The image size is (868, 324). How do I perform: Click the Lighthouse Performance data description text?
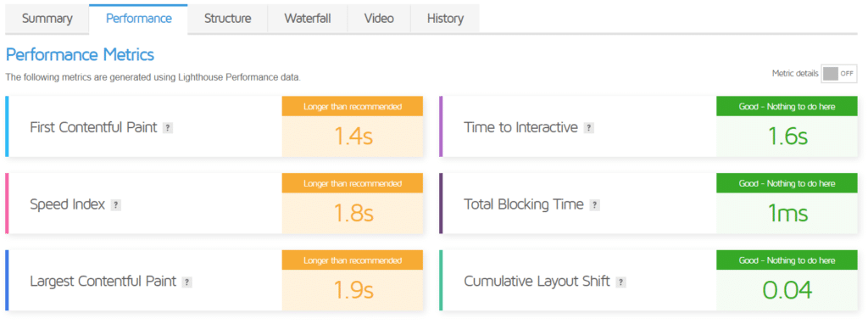coord(153,77)
